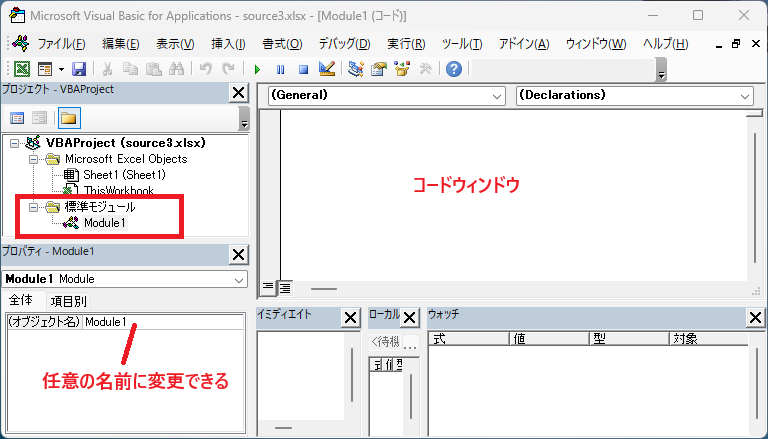Open 編集(E) menu

tap(120, 44)
